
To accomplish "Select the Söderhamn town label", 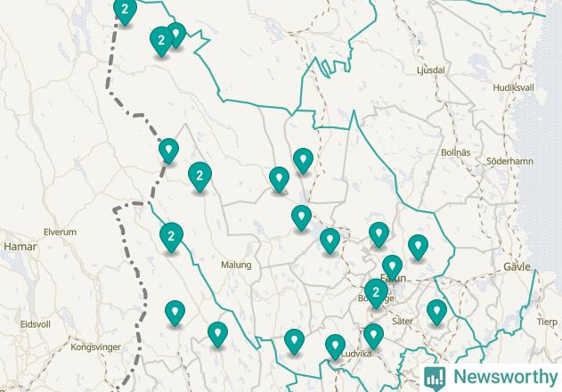I will pos(509,161).
